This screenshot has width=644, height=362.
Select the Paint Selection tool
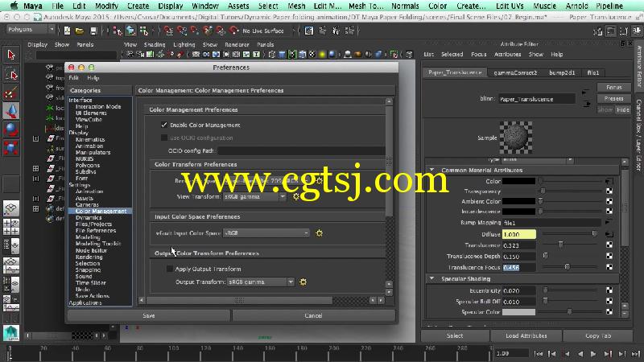[11, 93]
